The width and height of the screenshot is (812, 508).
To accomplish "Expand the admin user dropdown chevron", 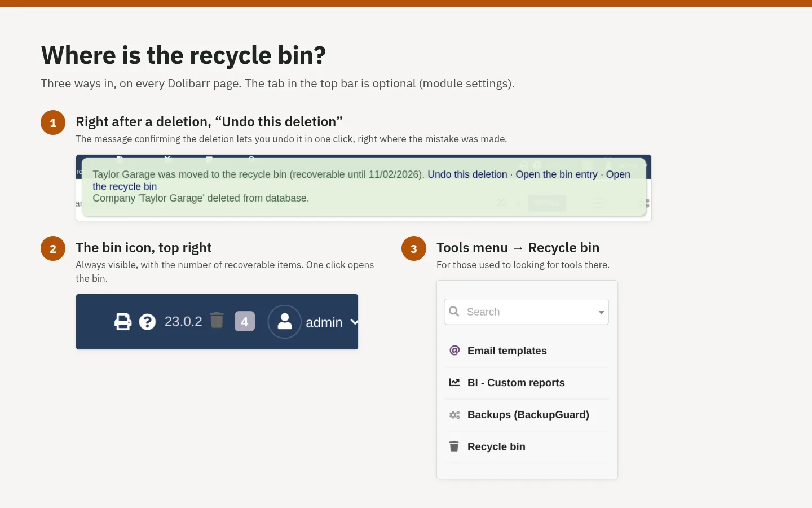I will tap(354, 322).
